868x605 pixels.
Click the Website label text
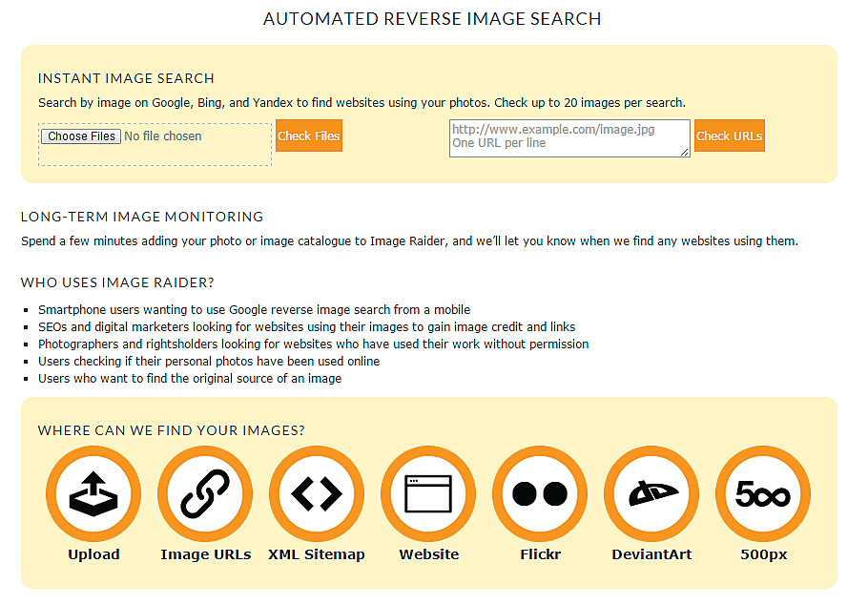[429, 554]
